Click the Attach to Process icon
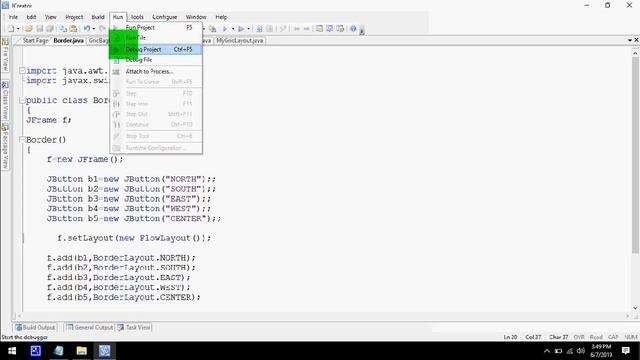 click(116, 71)
